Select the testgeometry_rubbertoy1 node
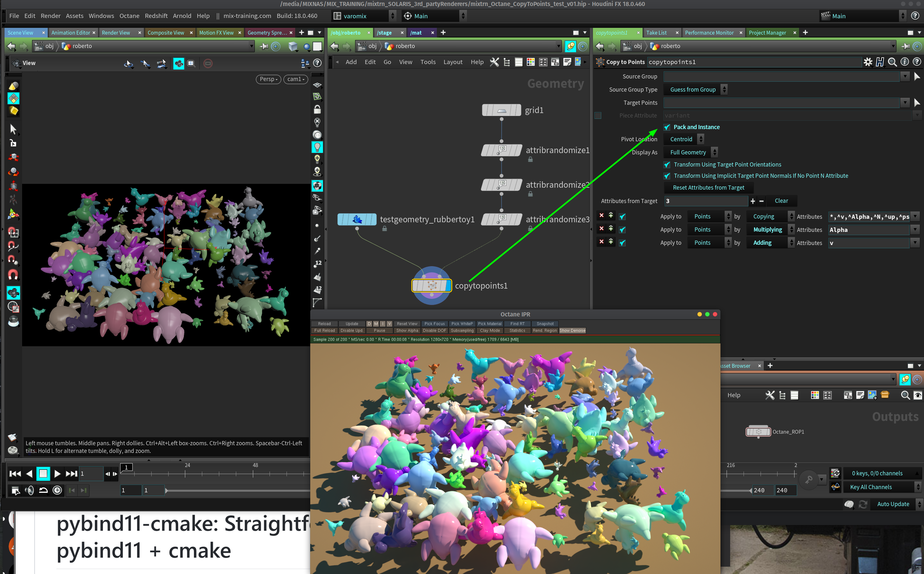The image size is (924, 574). point(357,219)
